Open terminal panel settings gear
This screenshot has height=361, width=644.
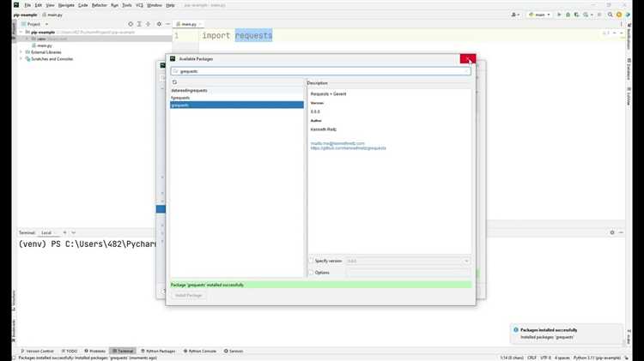tap(612, 232)
